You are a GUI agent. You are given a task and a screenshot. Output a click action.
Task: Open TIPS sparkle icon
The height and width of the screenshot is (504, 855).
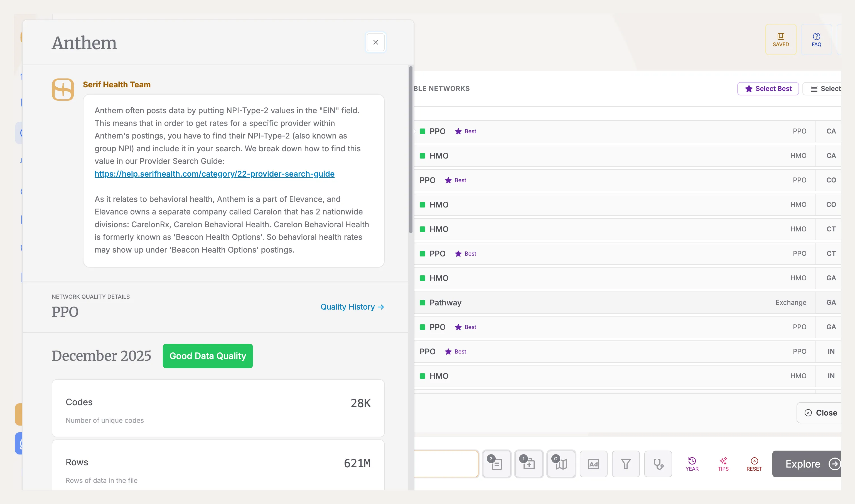[x=723, y=464]
